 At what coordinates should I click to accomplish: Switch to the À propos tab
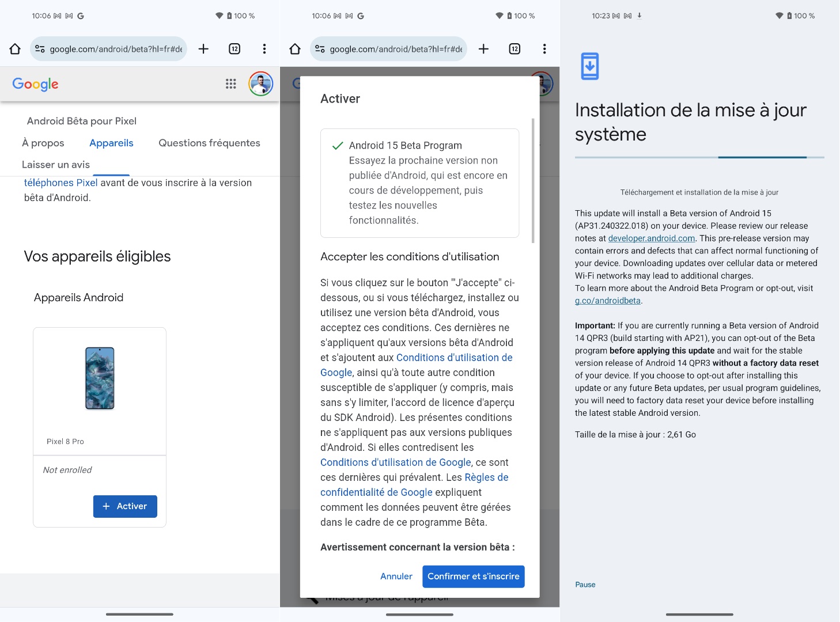[43, 143]
